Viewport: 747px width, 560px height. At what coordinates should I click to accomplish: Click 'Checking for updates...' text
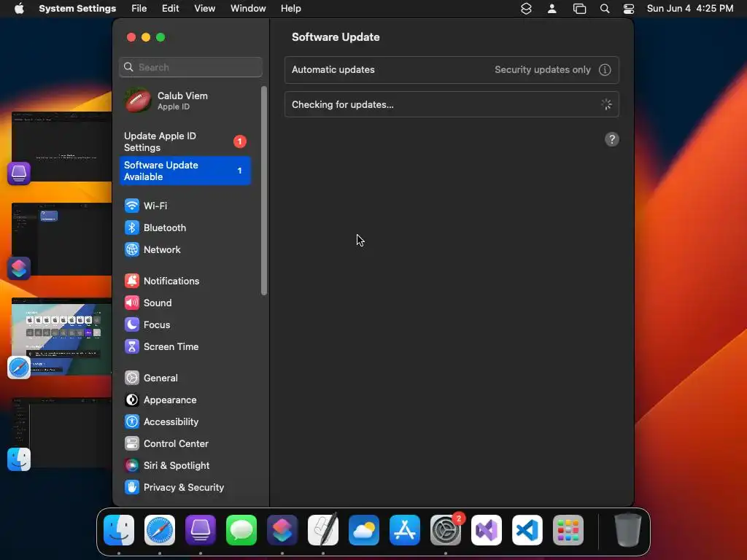343,105
